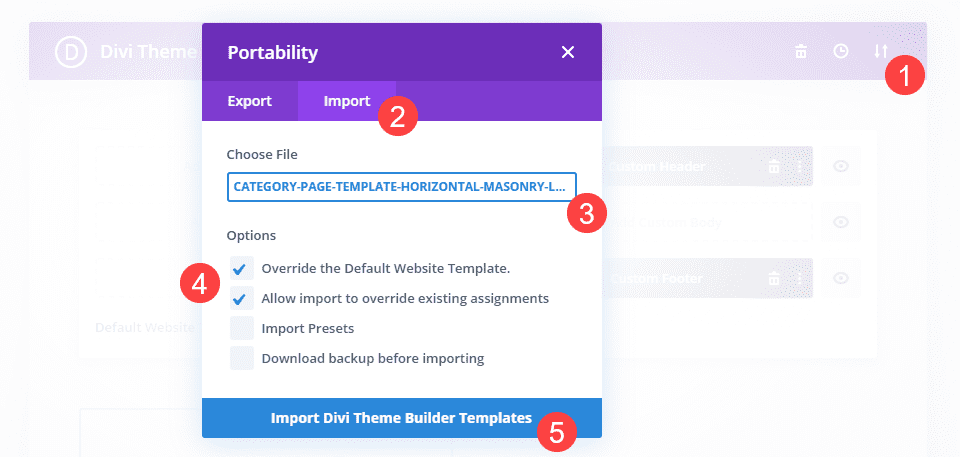Uncheck Override the Default Website Template
960x457 pixels.
240,268
